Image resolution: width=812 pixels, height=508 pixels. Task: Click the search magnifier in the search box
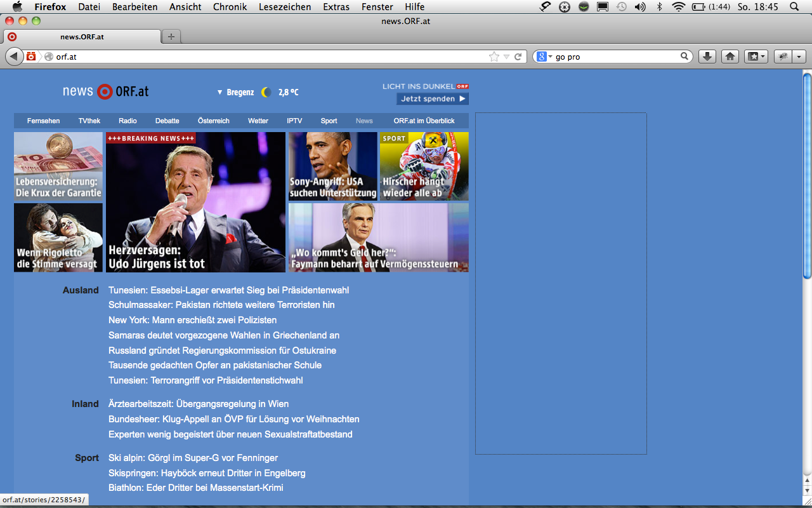tap(684, 57)
